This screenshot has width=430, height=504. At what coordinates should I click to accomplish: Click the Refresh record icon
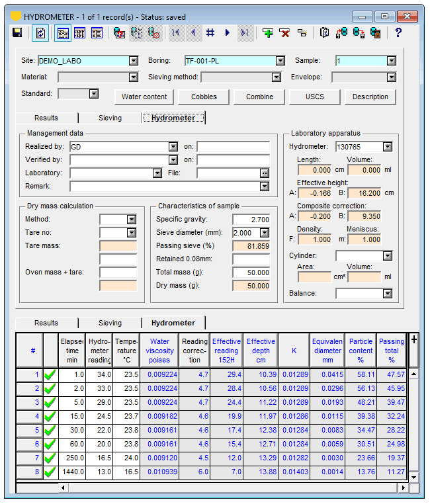point(40,33)
